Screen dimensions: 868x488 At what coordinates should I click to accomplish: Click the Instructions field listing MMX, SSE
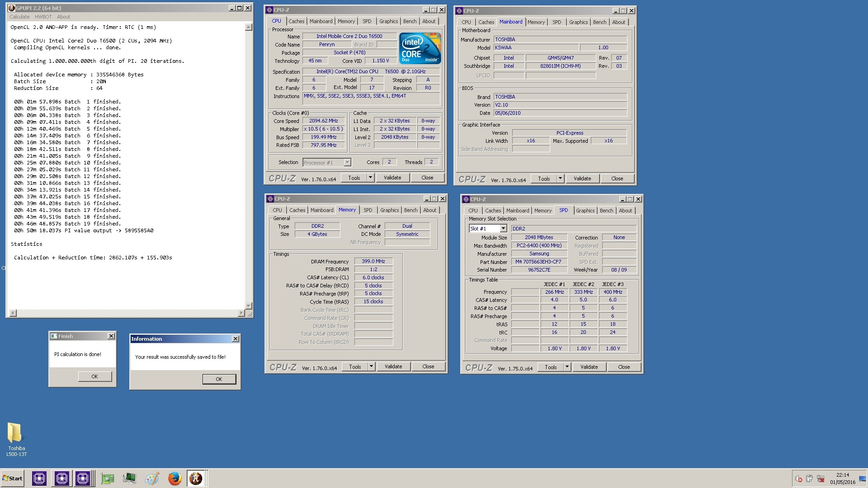[371, 99]
